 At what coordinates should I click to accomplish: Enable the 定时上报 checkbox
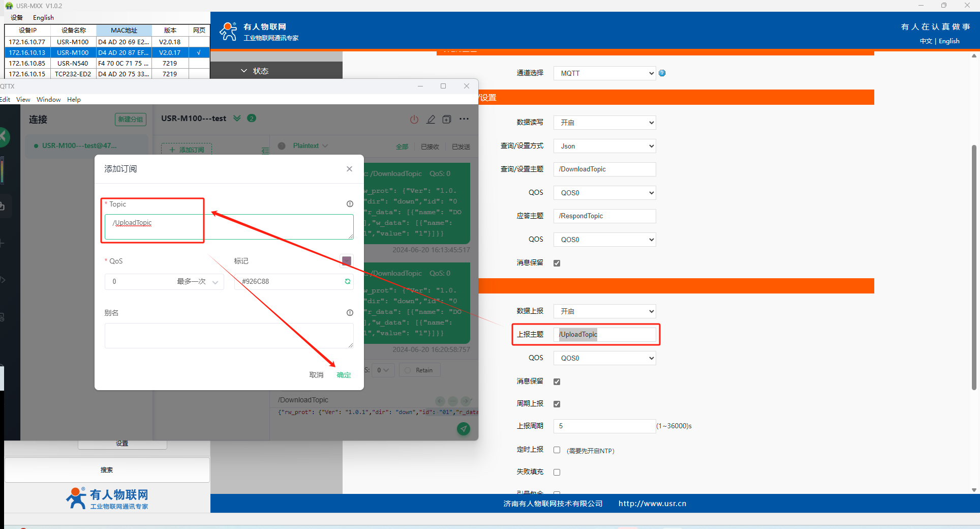557,450
